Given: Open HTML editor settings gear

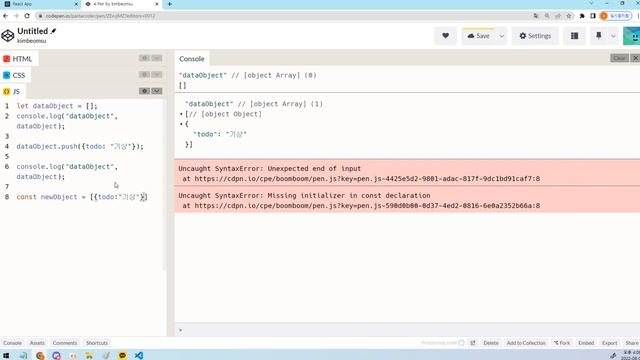Looking at the screenshot, I should coord(144,58).
